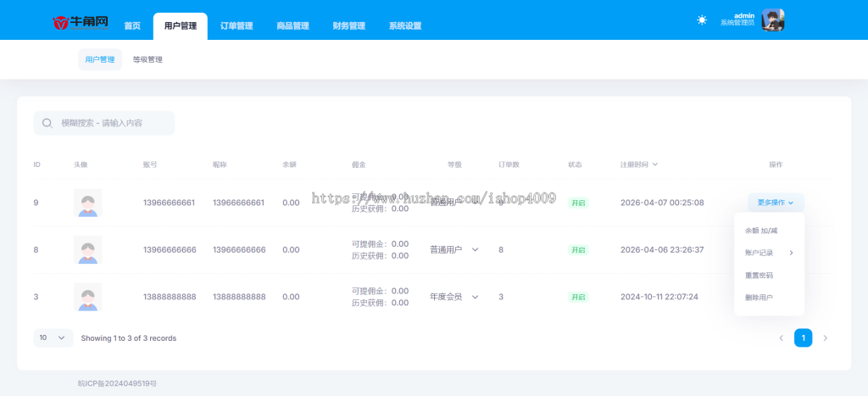
Task: Go to the 首页 tab
Action: (132, 26)
